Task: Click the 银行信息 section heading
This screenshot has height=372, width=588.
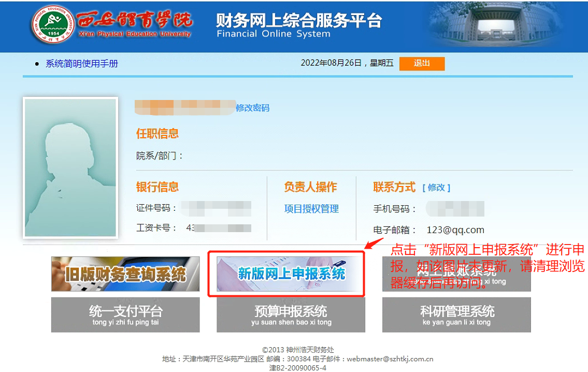Action: [157, 187]
